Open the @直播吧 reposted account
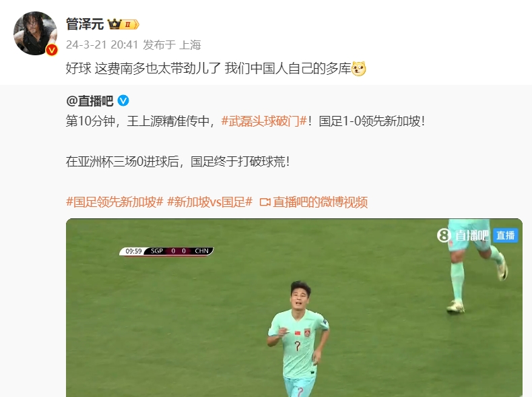 coord(90,101)
